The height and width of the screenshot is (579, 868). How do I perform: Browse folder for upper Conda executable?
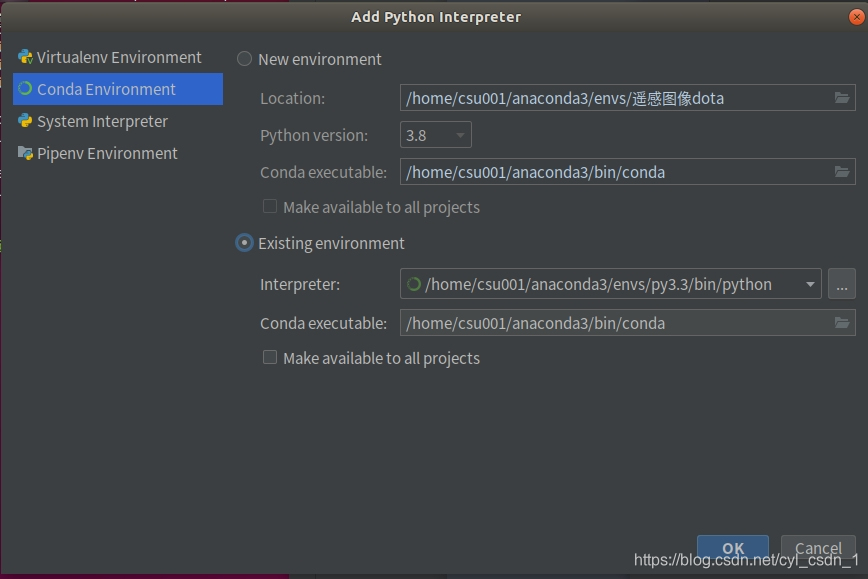point(842,172)
